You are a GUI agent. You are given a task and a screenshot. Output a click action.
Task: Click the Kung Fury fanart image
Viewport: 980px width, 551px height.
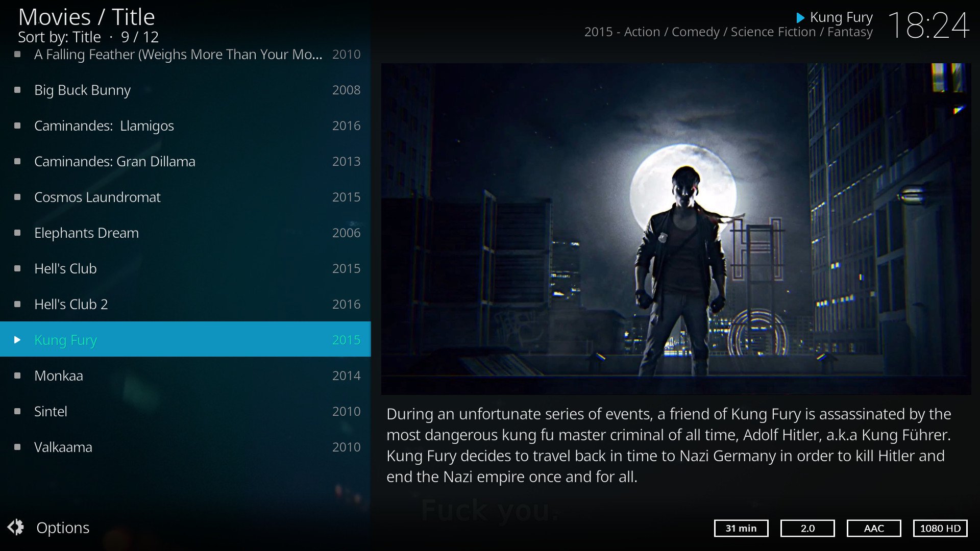676,229
